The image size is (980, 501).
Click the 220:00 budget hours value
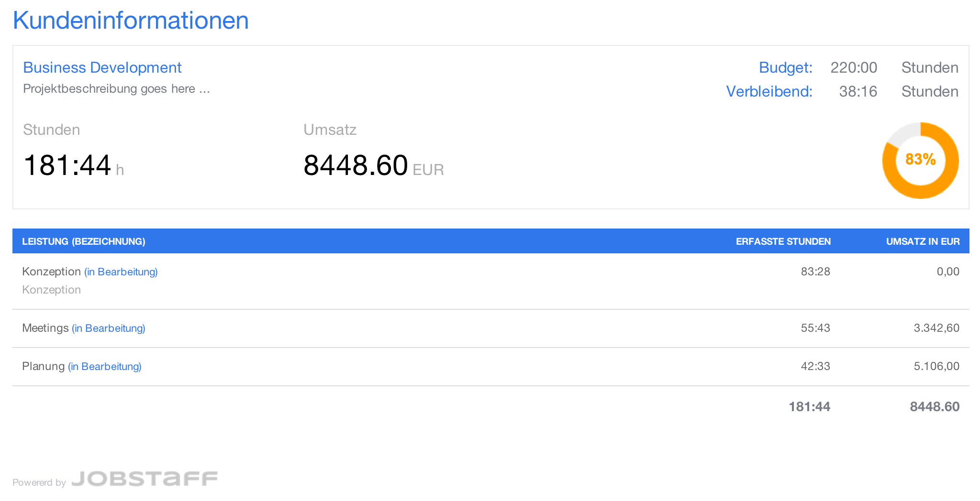(x=854, y=67)
